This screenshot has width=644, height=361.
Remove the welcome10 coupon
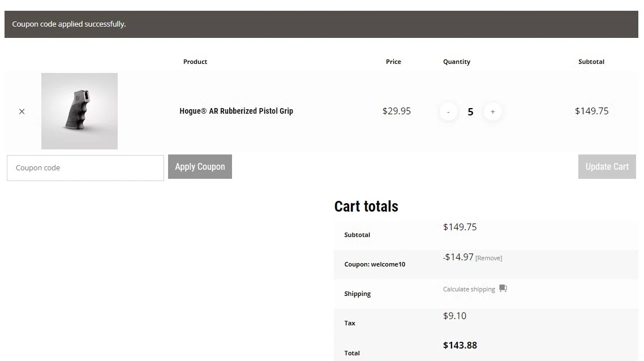coord(489,258)
